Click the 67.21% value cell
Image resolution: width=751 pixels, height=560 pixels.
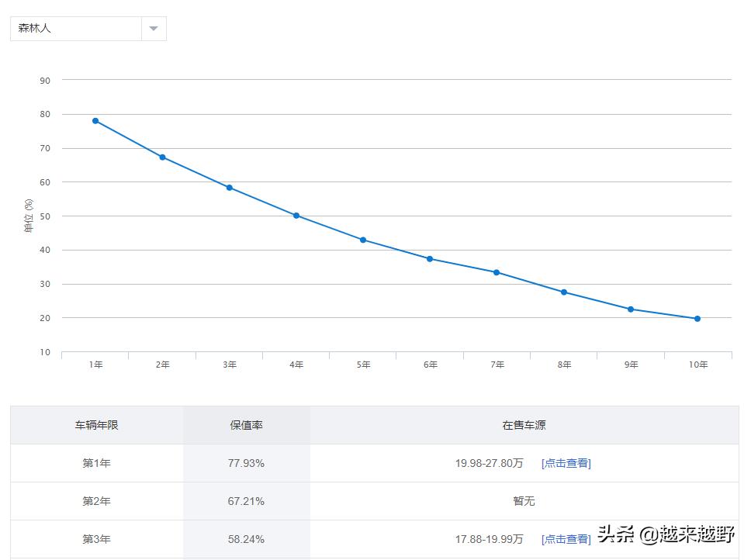pos(246,501)
